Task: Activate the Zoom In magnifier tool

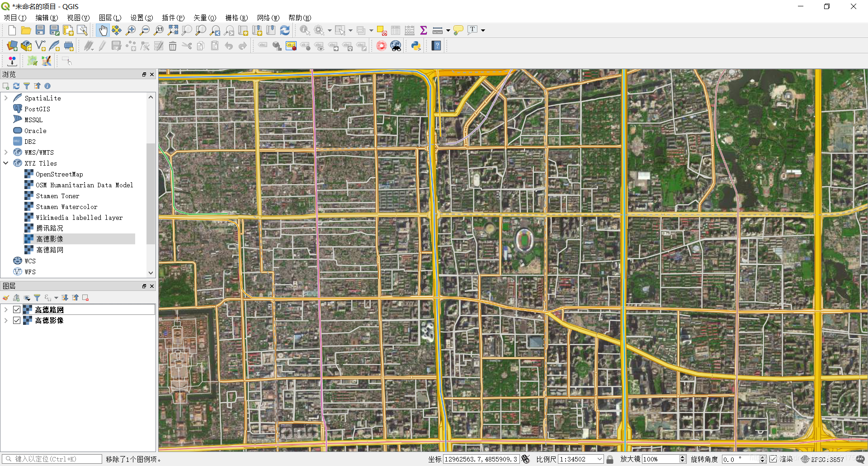Action: pyautogui.click(x=131, y=30)
